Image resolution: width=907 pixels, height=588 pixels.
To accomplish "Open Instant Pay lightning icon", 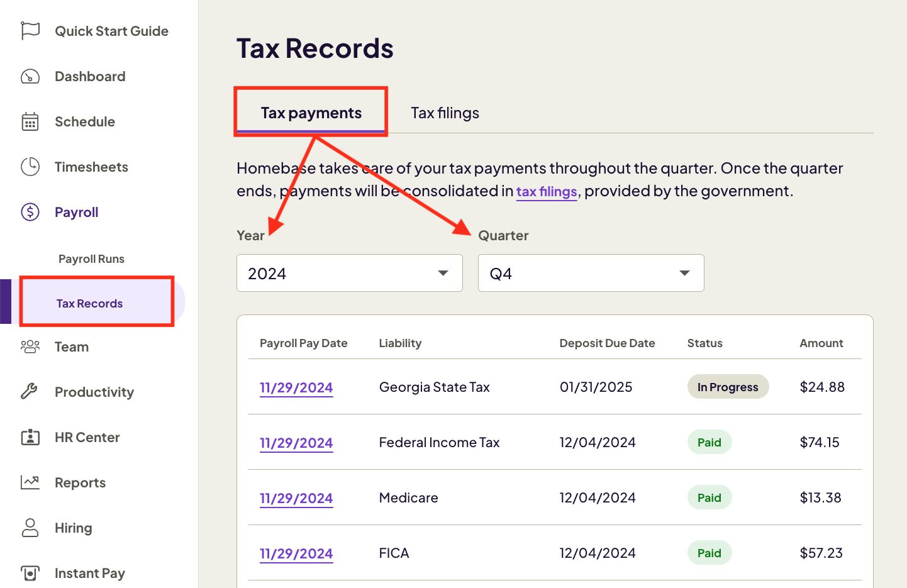I will 30,573.
